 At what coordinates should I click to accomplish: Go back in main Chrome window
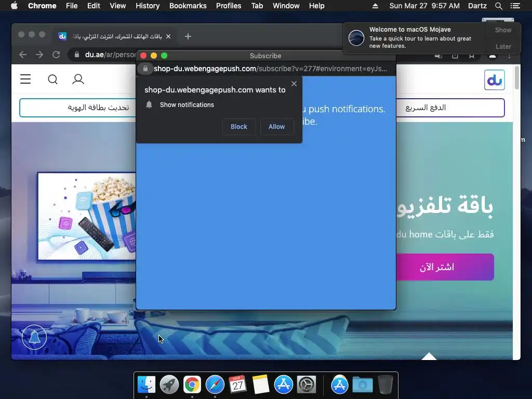[x=23, y=55]
